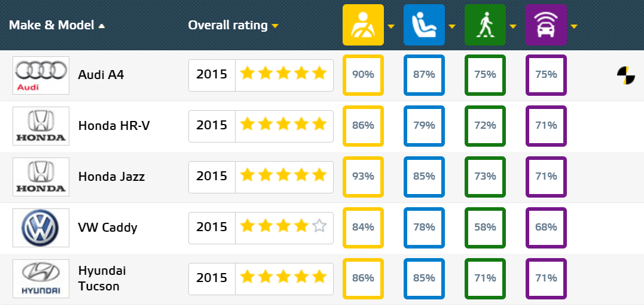Click Audi A4 2015 five-star rating box
Screen dimensions: 644x306
(x=261, y=75)
